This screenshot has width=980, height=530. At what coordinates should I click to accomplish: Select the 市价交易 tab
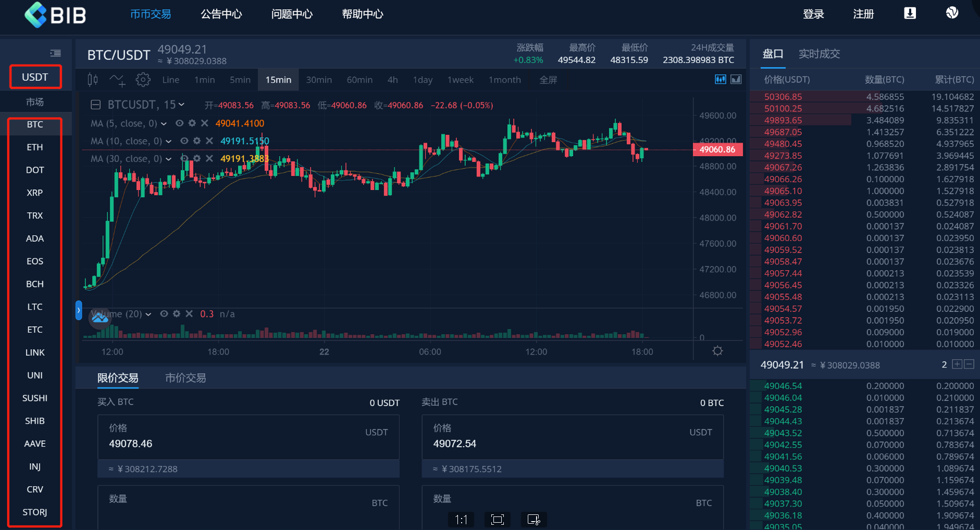[x=185, y=378]
